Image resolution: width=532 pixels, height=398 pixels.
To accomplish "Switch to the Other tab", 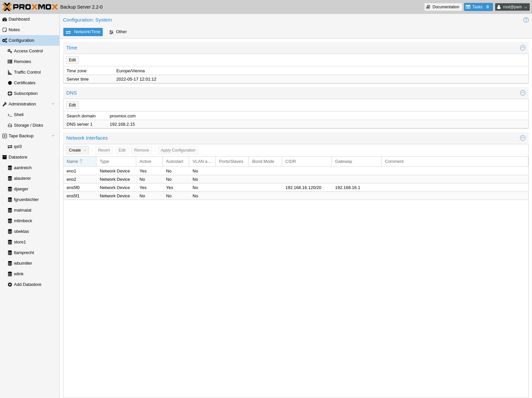I will pyautogui.click(x=118, y=32).
